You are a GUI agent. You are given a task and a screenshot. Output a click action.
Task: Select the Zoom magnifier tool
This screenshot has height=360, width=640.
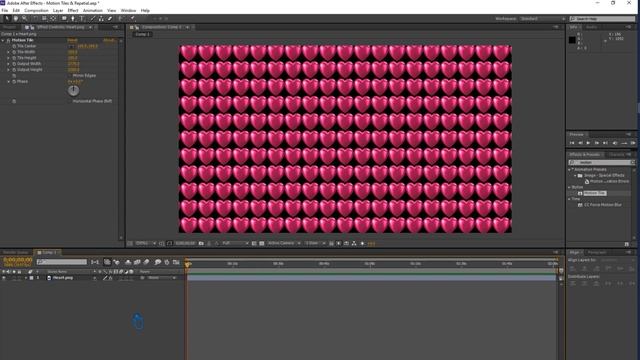[x=24, y=18]
